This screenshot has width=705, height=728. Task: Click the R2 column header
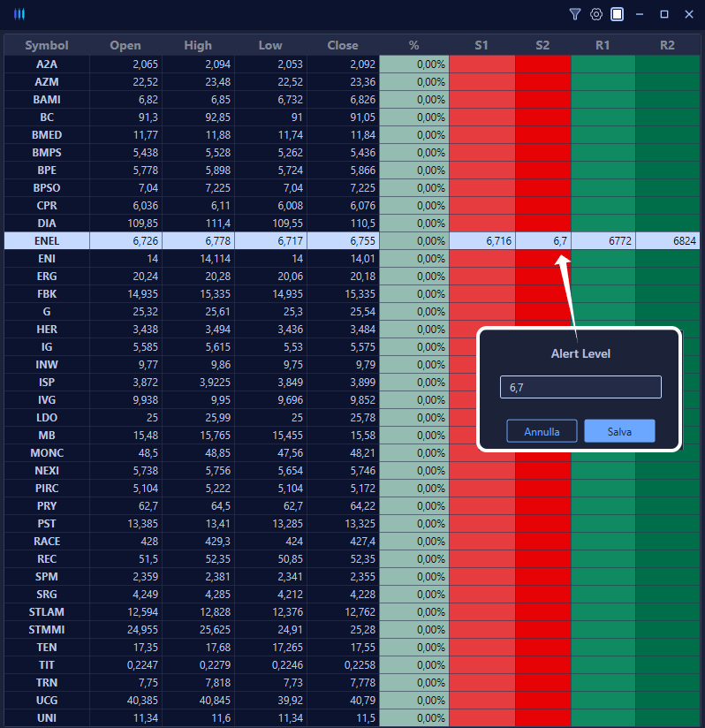tap(667, 45)
